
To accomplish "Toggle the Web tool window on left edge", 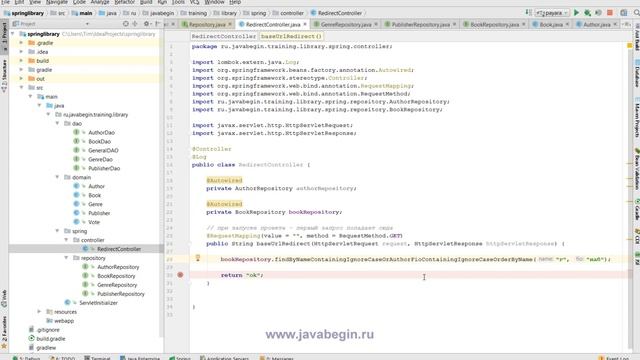I will click(x=4, y=298).
